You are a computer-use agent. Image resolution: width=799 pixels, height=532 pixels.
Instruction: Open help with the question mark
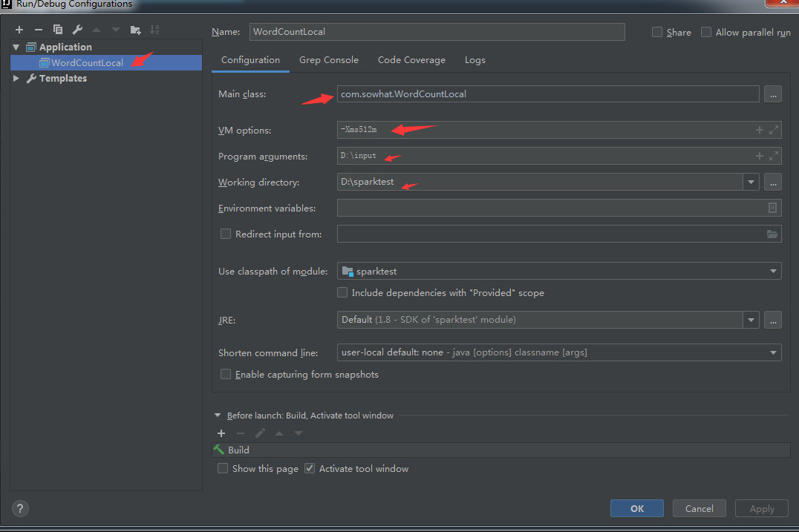[x=20, y=508]
